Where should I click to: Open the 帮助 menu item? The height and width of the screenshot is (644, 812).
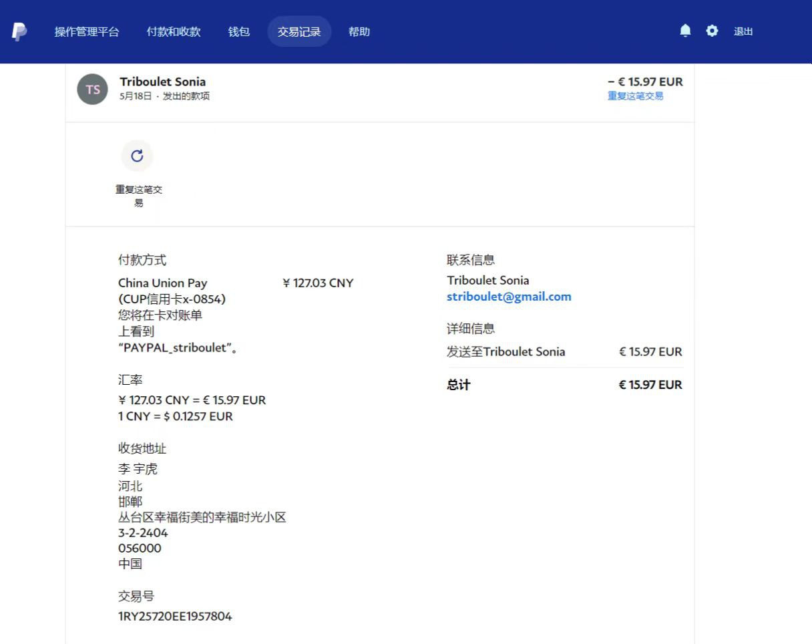[x=359, y=31]
